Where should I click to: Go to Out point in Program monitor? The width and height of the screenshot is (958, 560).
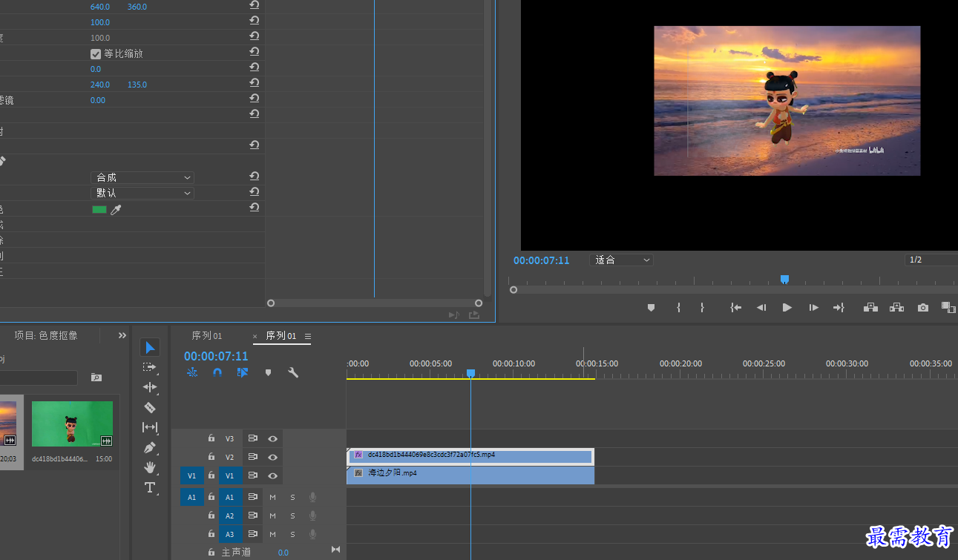839,307
